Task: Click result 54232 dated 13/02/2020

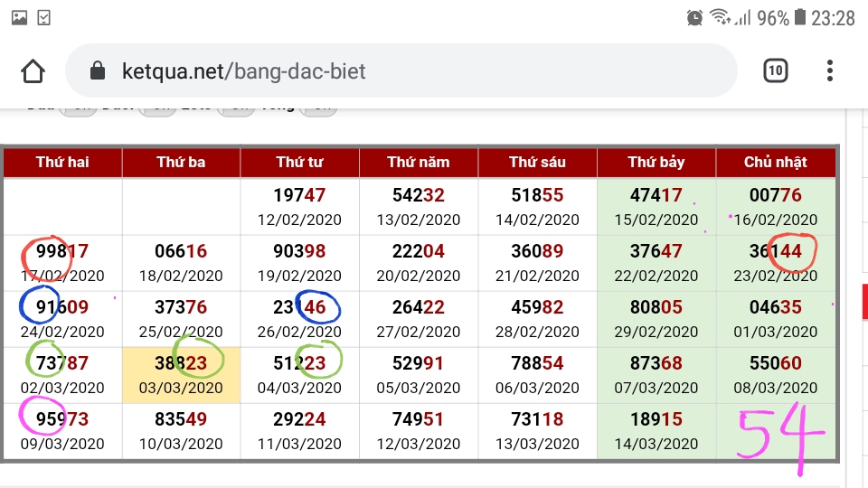Action: (419, 206)
